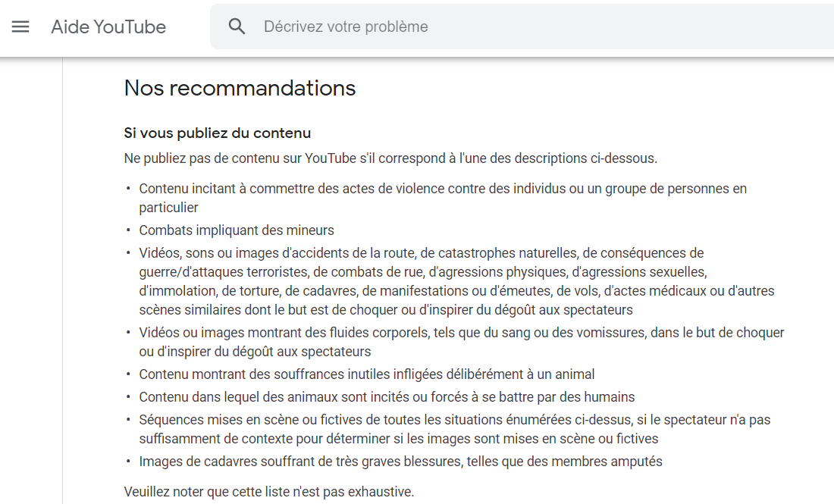Open the hamburger main menu
The image size is (834, 504).
point(20,27)
